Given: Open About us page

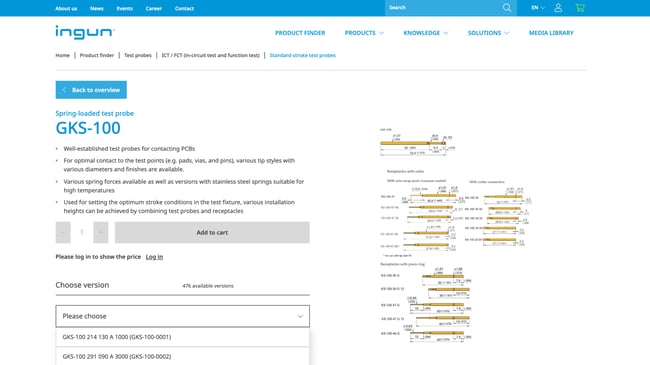Looking at the screenshot, I should coord(66,8).
